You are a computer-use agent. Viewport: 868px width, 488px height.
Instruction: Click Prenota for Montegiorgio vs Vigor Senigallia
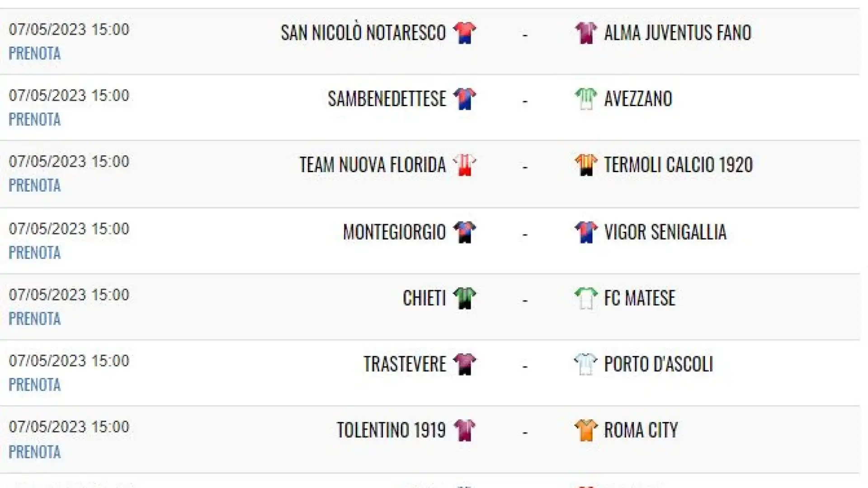tap(34, 253)
